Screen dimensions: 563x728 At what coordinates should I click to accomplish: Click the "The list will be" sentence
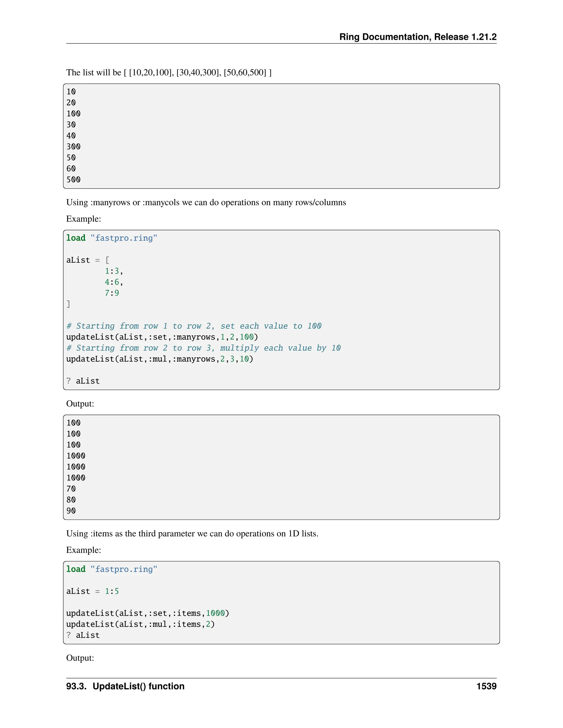pyautogui.click(x=169, y=72)
